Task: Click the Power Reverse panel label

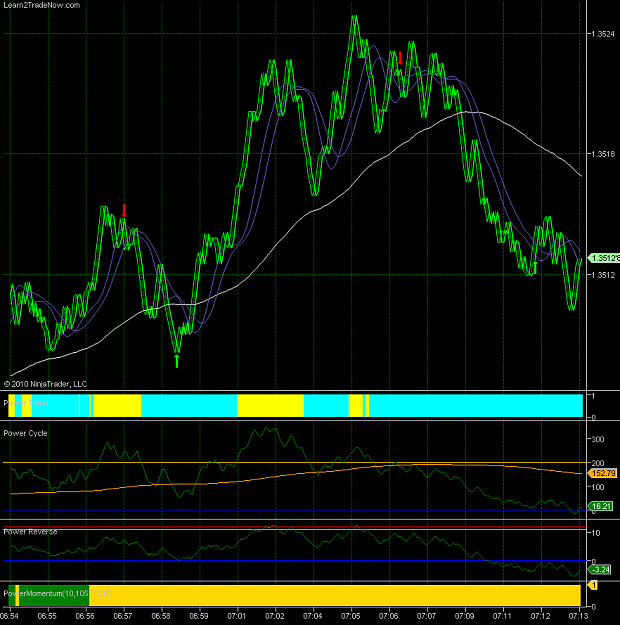Action: [30, 532]
